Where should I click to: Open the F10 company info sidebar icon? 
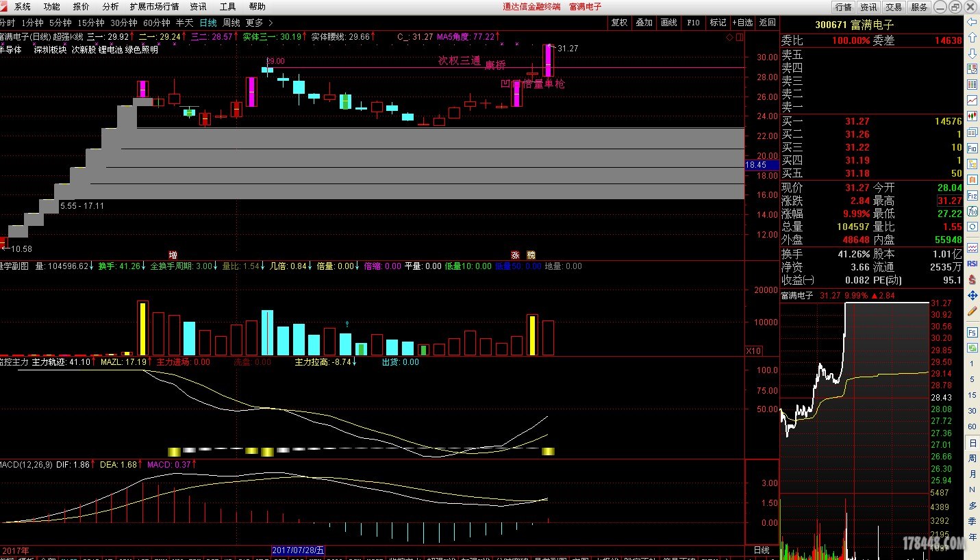point(972,149)
